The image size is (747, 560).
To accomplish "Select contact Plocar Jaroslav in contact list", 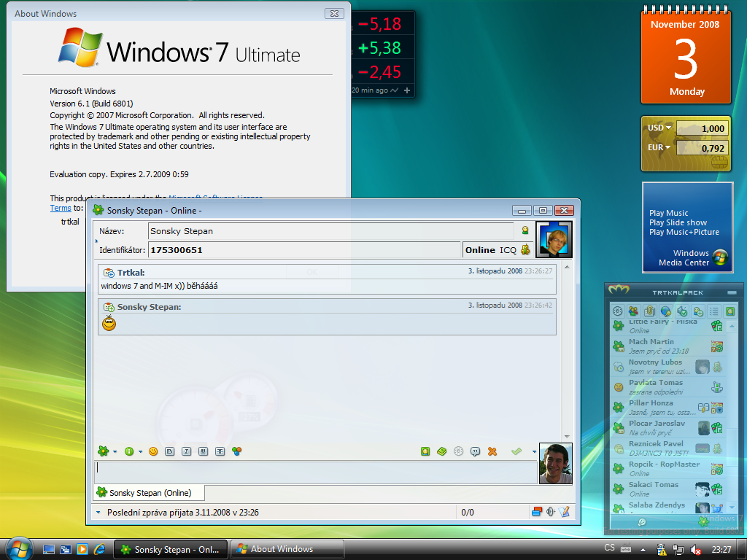I will click(668, 428).
